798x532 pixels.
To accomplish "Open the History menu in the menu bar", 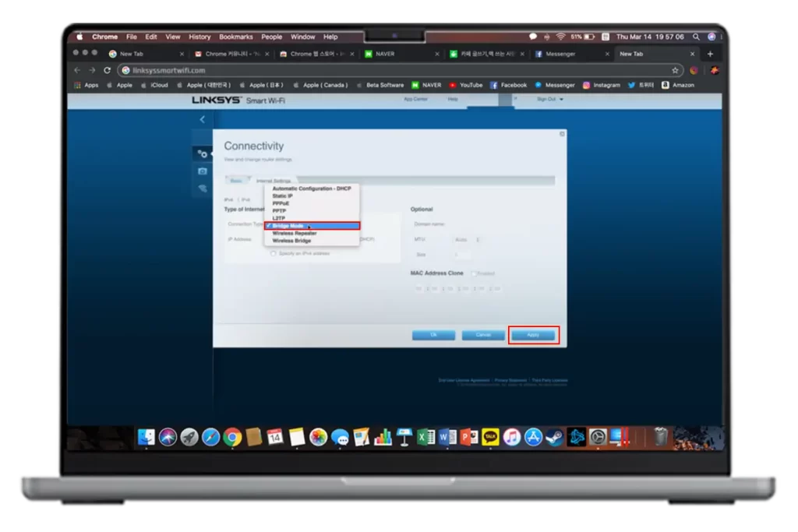I will pyautogui.click(x=199, y=37).
